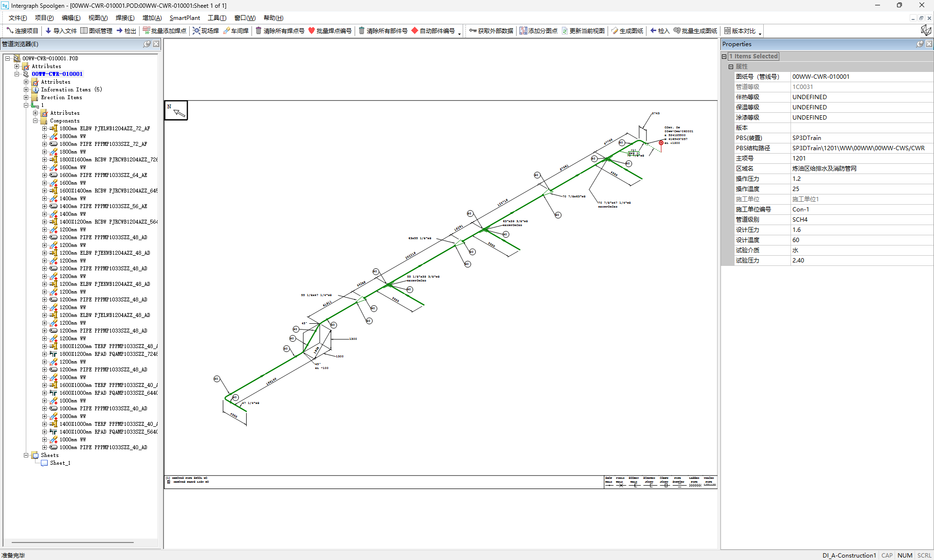
Task: Toggle pin on 管道浏览器 panel
Action: 147,44
